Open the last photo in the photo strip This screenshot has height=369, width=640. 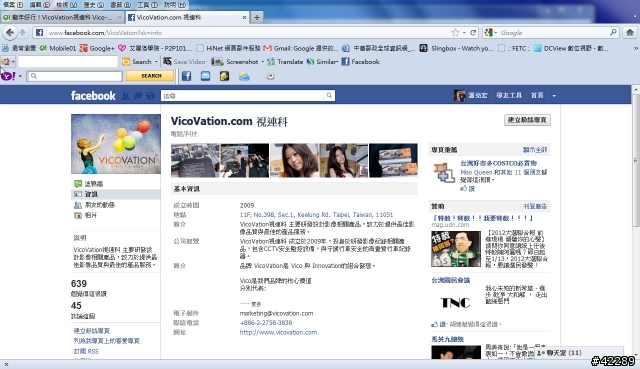[x=393, y=160]
